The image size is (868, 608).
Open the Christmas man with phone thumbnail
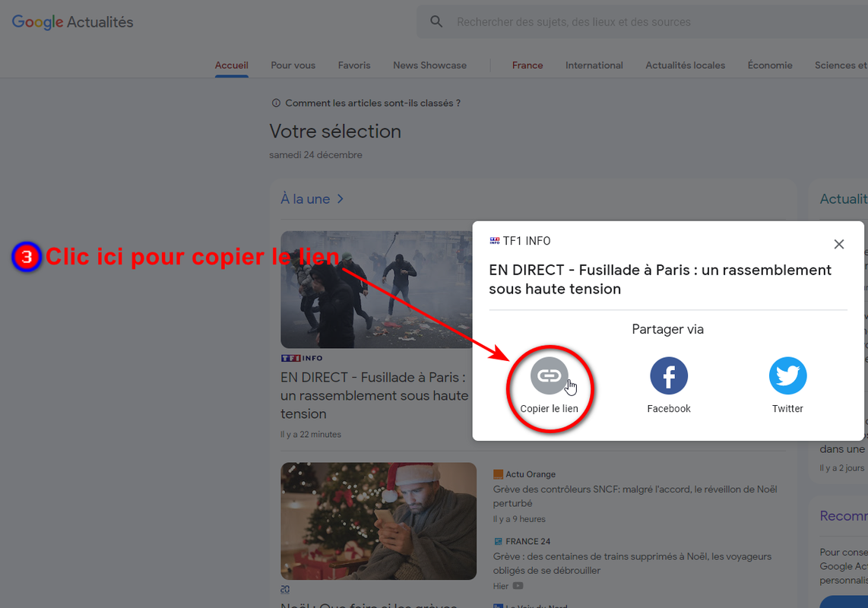point(379,521)
